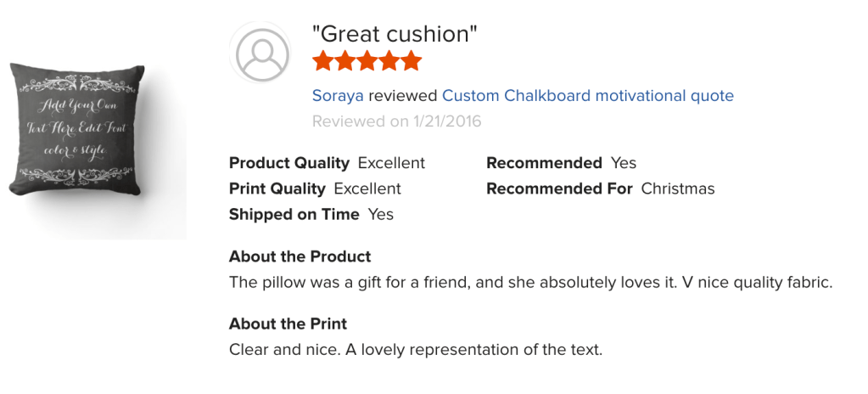Click the "Clear and nice" print comment

[415, 349]
